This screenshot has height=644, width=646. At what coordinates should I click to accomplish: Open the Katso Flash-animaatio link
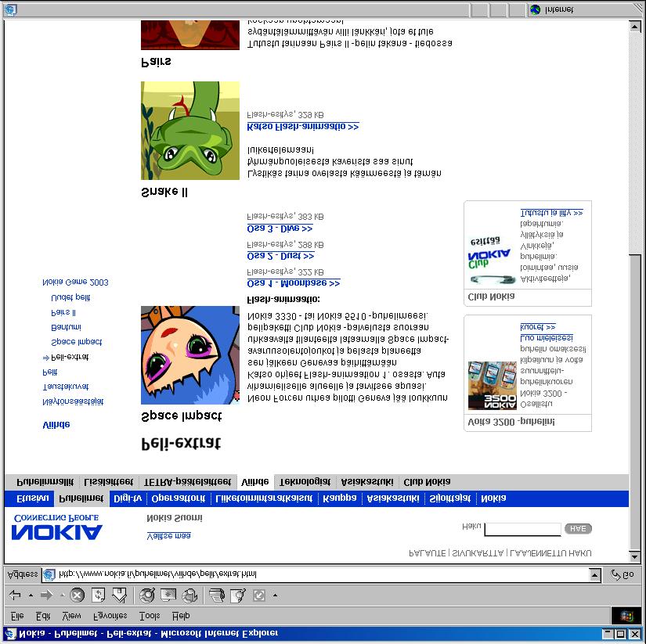click(303, 127)
